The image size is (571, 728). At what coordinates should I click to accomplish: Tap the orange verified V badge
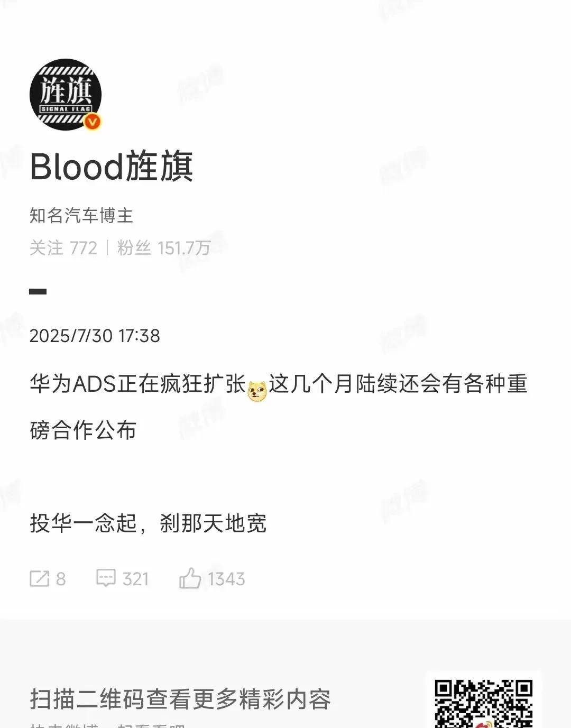[x=93, y=122]
